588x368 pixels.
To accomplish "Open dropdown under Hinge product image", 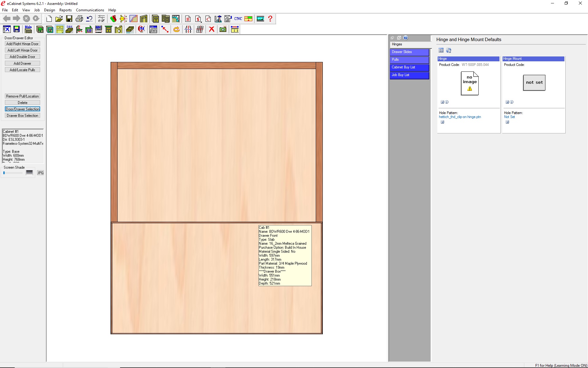I will click(442, 102).
